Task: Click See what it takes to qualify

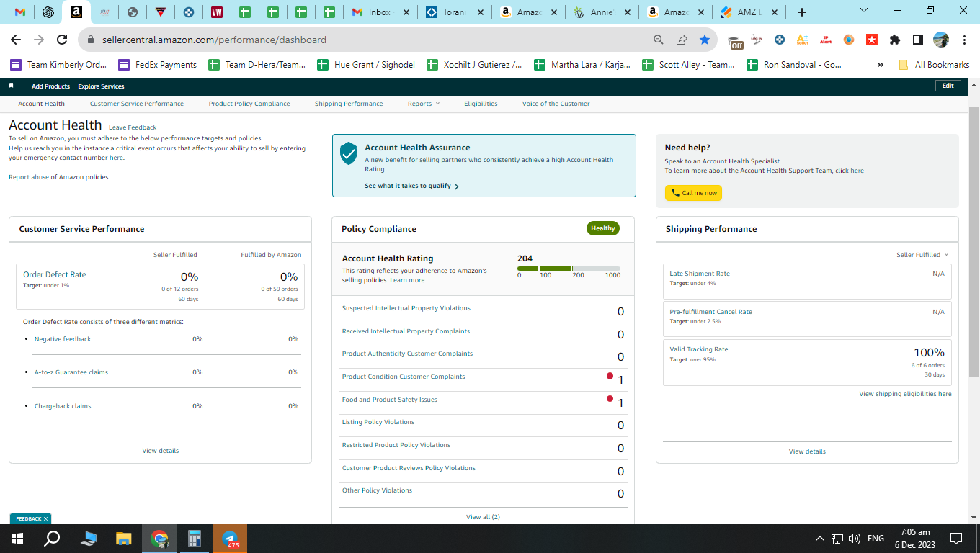Action: 411,186
